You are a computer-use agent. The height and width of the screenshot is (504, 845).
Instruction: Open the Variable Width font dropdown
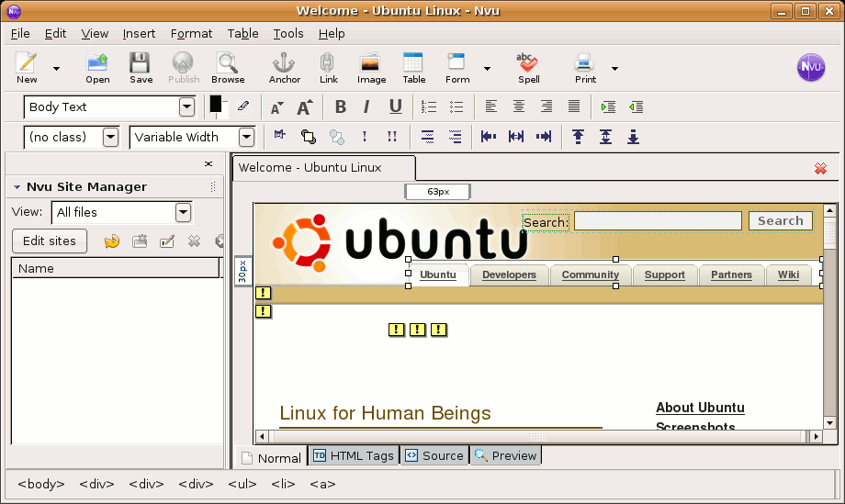tap(246, 137)
